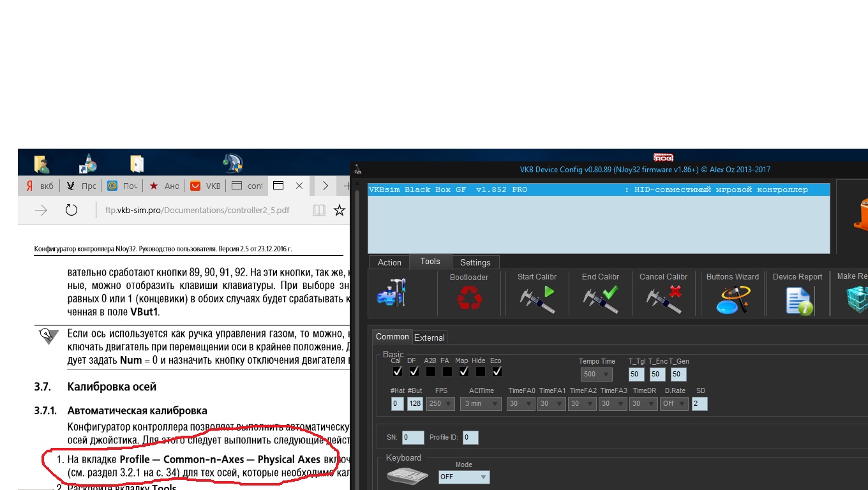868x490 pixels.
Task: Switch to the Поч mail browser tab
Action: (123, 186)
